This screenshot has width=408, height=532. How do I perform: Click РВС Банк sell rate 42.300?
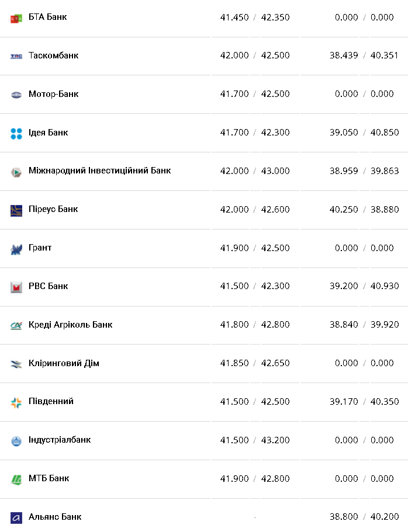(275, 286)
